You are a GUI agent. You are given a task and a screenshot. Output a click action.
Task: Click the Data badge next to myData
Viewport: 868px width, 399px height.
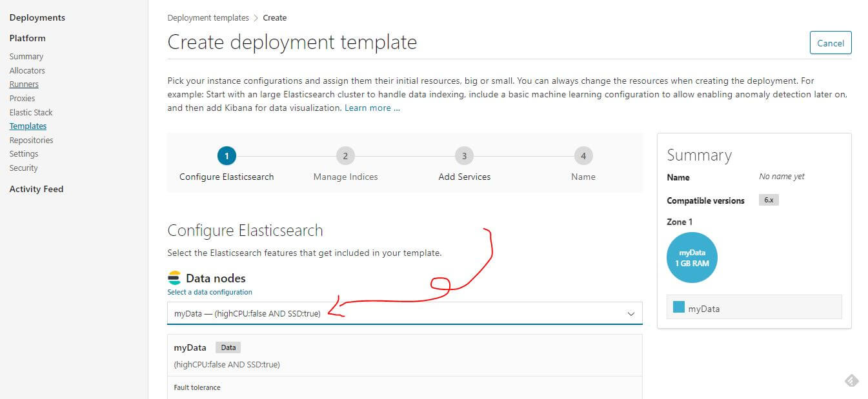click(228, 347)
